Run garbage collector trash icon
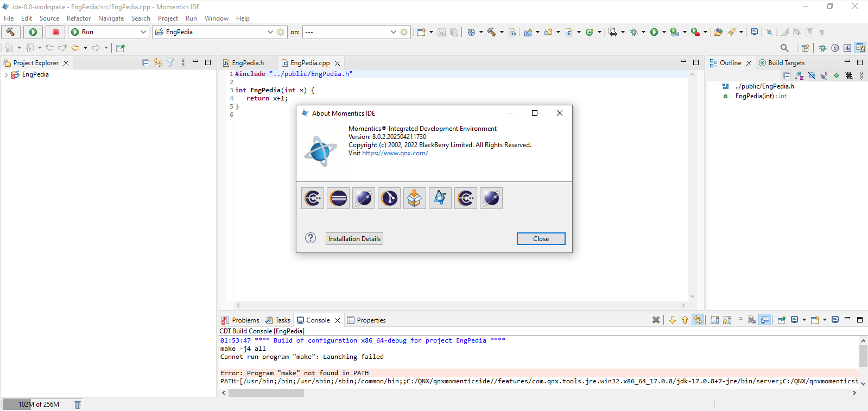Viewport: 868px width, 411px height. [x=78, y=404]
